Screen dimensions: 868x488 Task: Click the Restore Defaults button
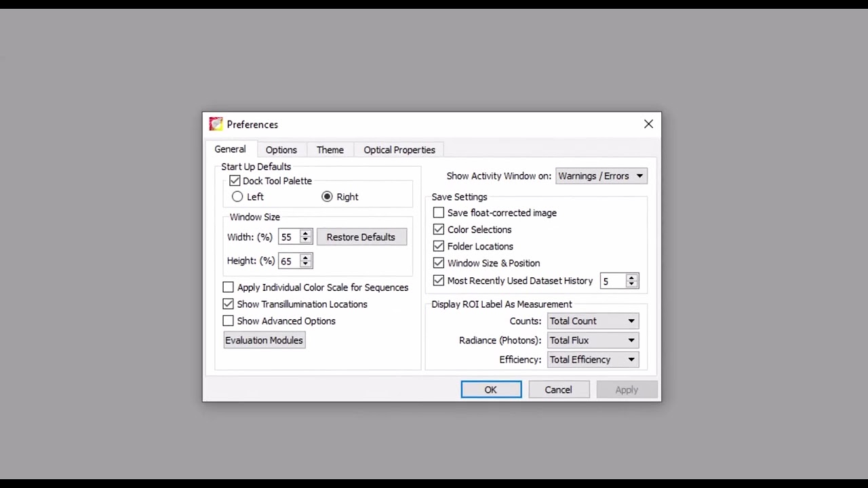pos(361,237)
